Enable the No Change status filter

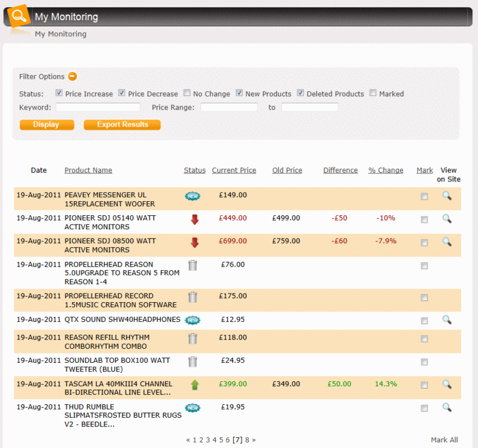[x=187, y=93]
